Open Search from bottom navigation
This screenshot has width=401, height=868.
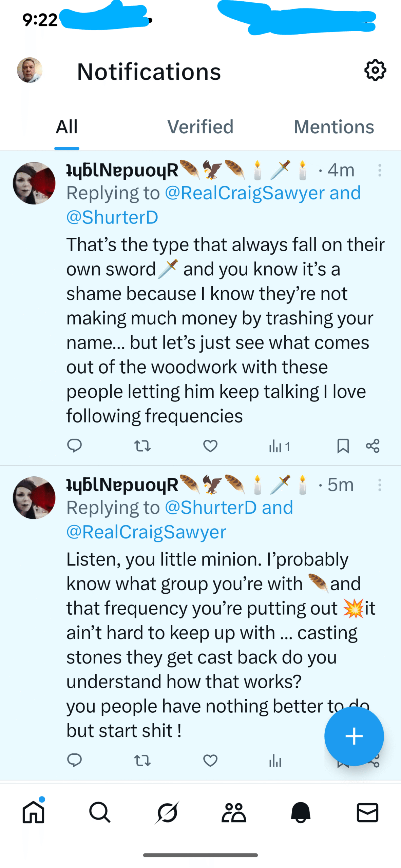coord(100,812)
